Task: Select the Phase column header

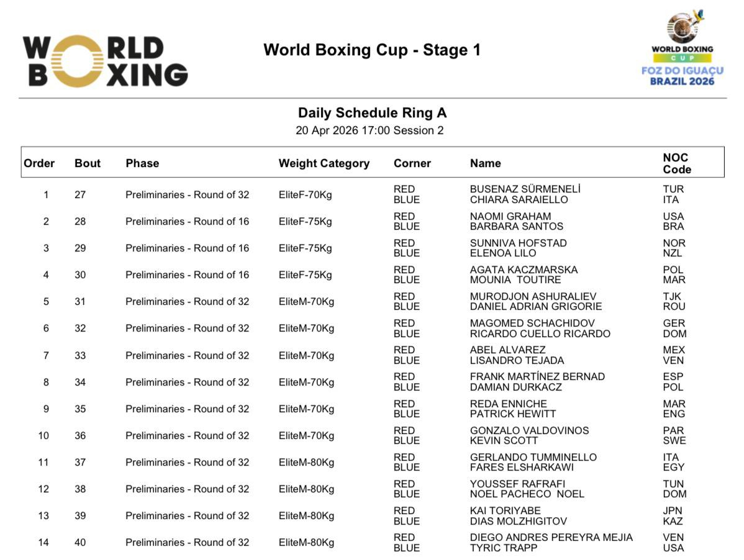Action: tap(142, 163)
